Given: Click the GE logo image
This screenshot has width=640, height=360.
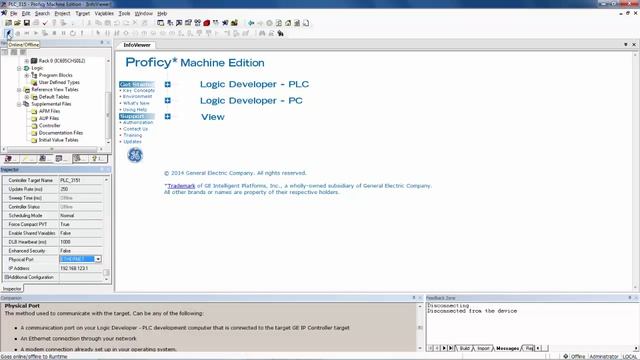Looking at the screenshot, I should 135,155.
